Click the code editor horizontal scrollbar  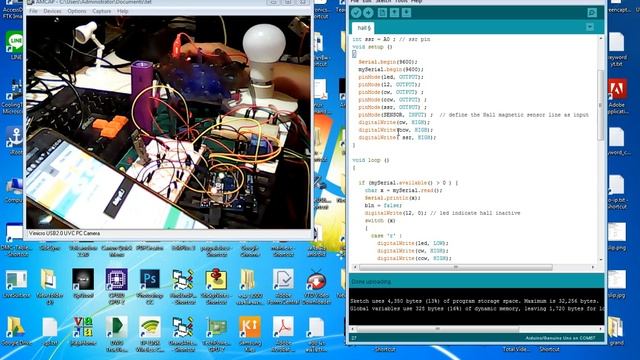pos(456,267)
